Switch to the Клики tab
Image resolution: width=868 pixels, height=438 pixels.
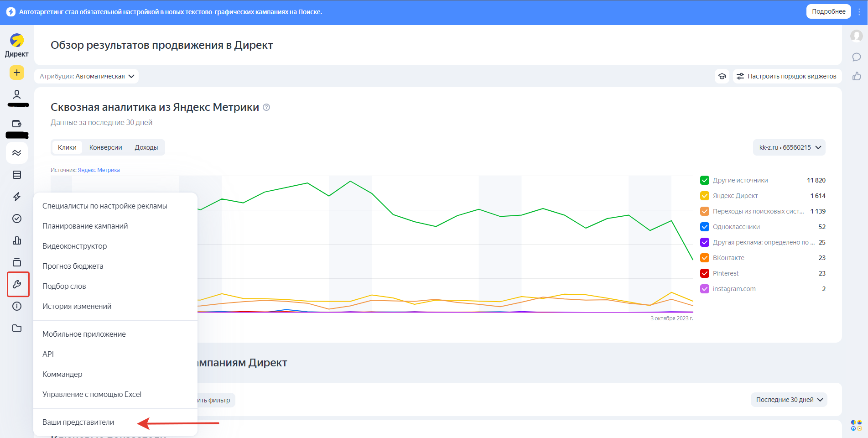[x=67, y=147]
